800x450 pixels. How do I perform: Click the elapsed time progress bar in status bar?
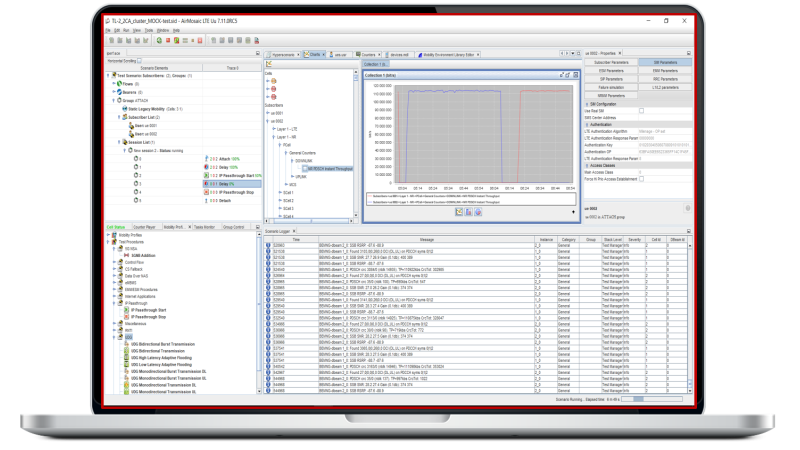click(652, 399)
